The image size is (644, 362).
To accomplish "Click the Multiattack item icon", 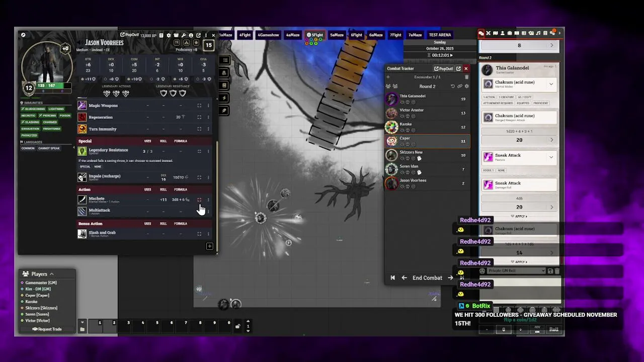I will 82,211.
